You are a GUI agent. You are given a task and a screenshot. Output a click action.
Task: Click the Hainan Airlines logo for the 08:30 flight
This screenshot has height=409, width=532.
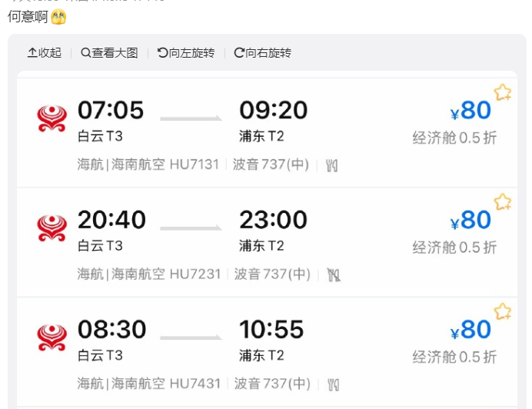[52, 338]
